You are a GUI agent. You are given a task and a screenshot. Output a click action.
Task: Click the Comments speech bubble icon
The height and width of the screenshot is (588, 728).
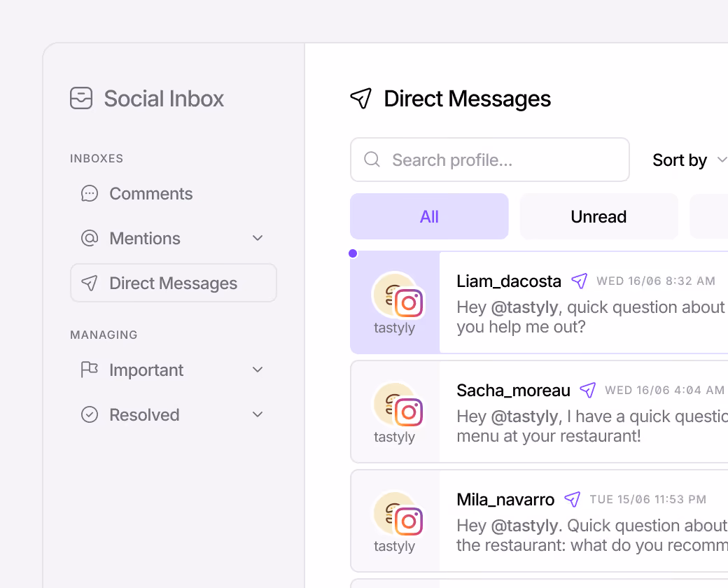90,193
